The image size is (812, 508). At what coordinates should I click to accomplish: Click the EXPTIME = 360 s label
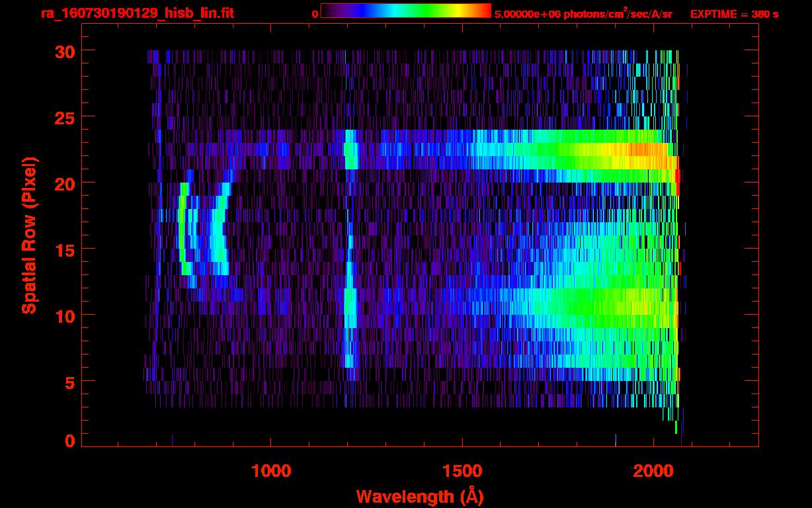tap(734, 14)
